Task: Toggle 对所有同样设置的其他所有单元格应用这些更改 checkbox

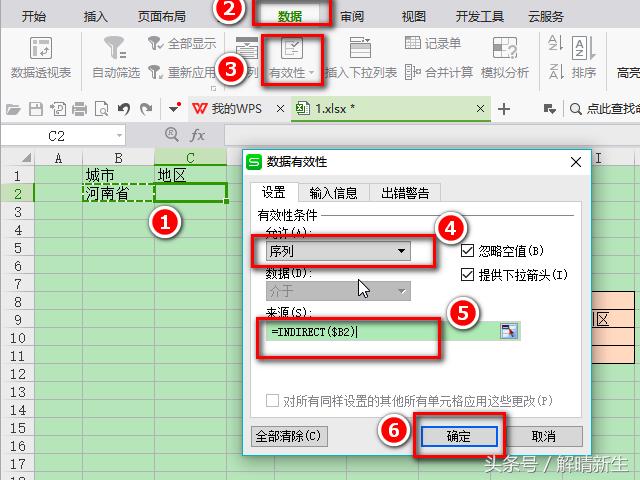Action: (x=272, y=400)
